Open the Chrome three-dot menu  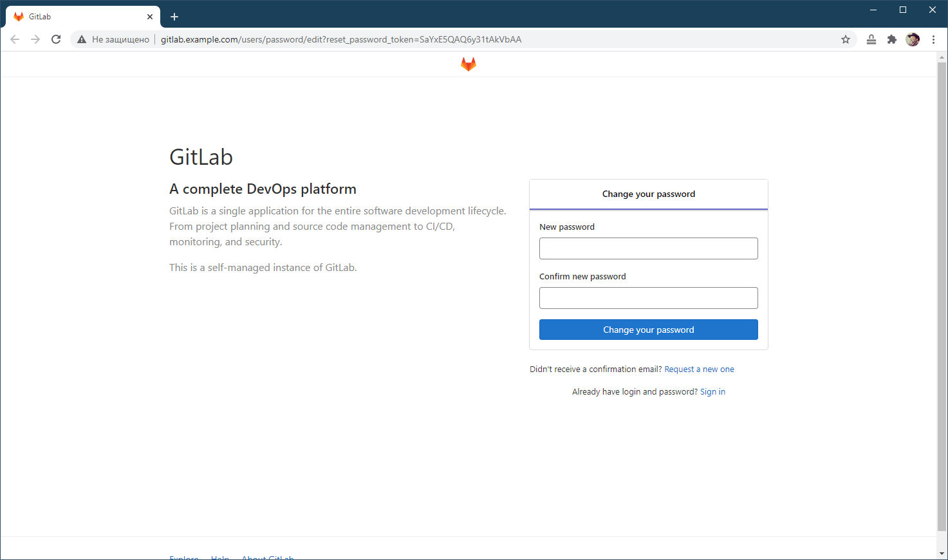(933, 39)
